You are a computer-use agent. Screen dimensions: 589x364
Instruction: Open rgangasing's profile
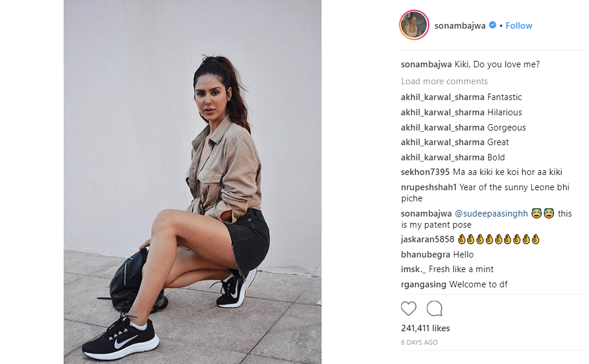[x=424, y=284]
